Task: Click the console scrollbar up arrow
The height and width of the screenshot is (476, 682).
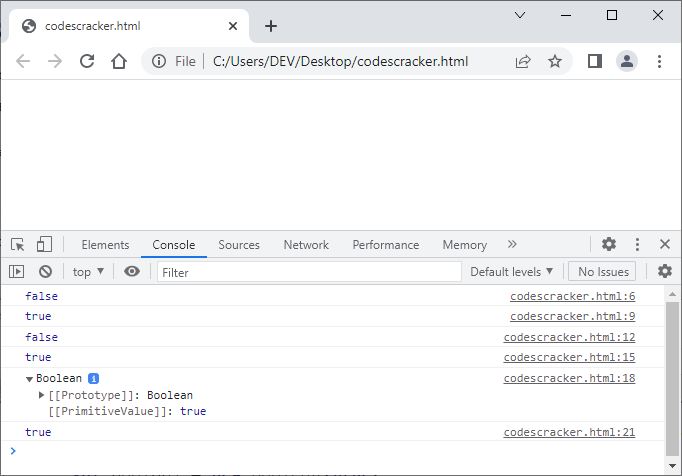Action: 672,294
